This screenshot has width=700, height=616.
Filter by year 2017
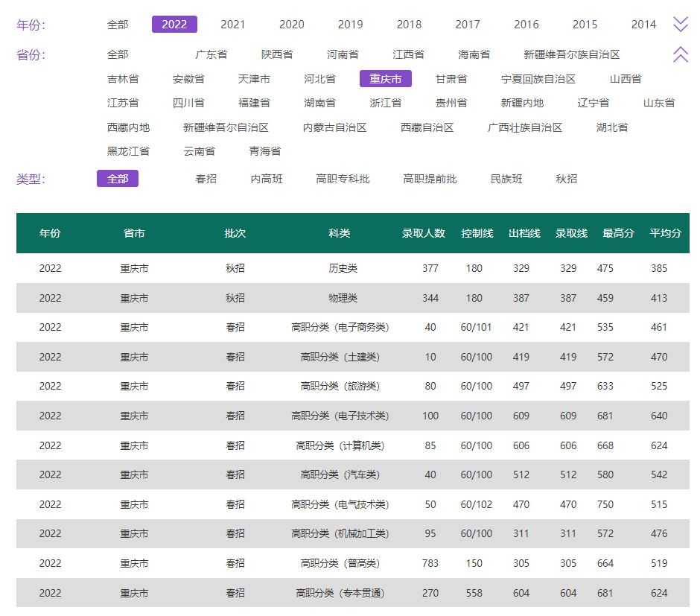point(468,25)
